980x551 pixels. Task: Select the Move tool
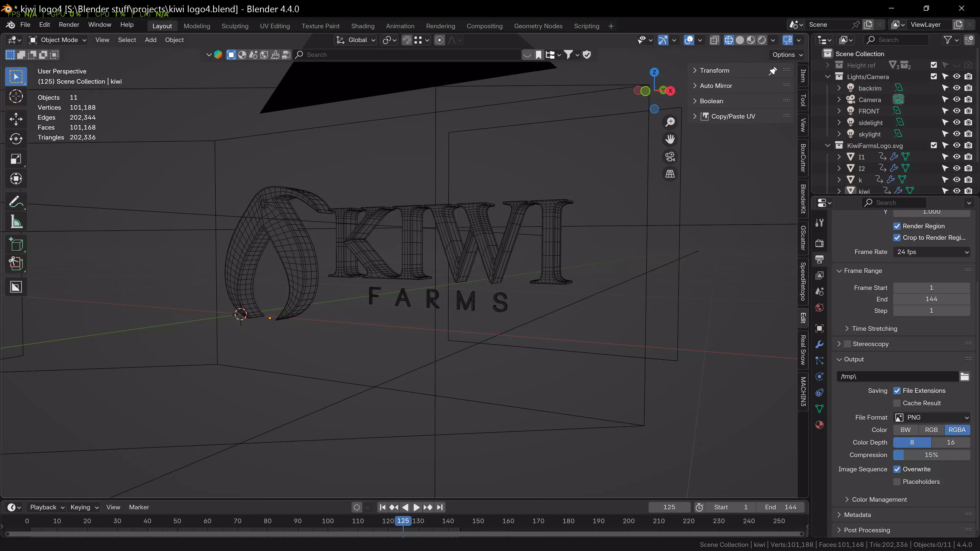[16, 119]
